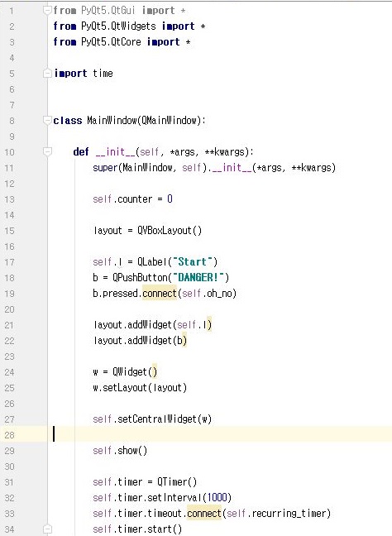Collapse the fold marker at 'import time'

[x=47, y=74]
